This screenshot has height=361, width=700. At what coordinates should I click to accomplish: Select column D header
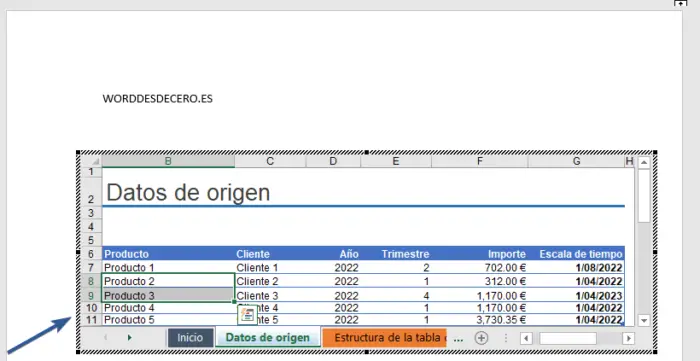pos(333,161)
